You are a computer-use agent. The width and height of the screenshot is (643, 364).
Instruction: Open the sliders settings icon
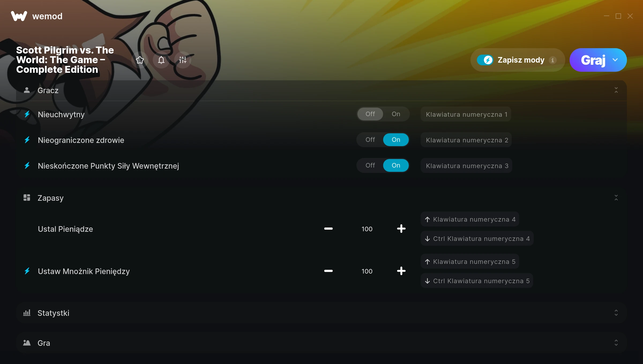[183, 60]
